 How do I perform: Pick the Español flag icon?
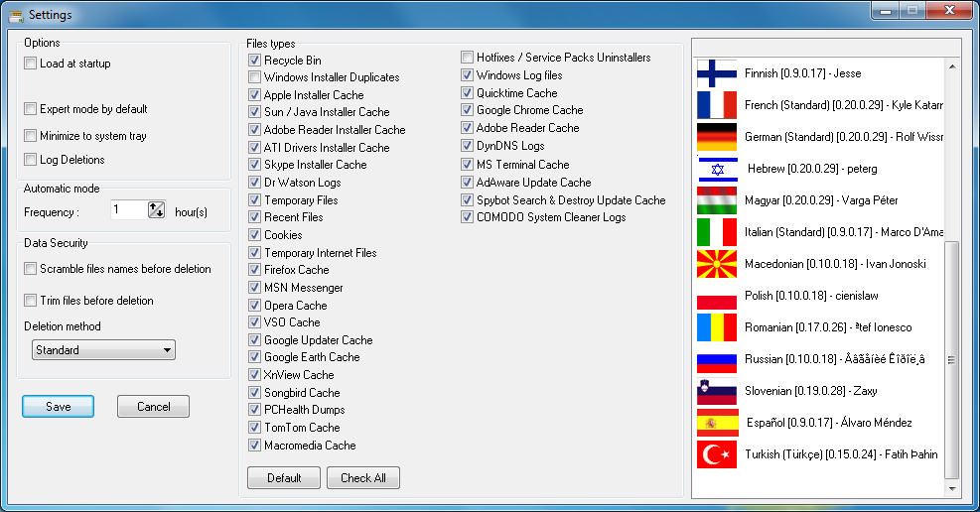[x=717, y=423]
